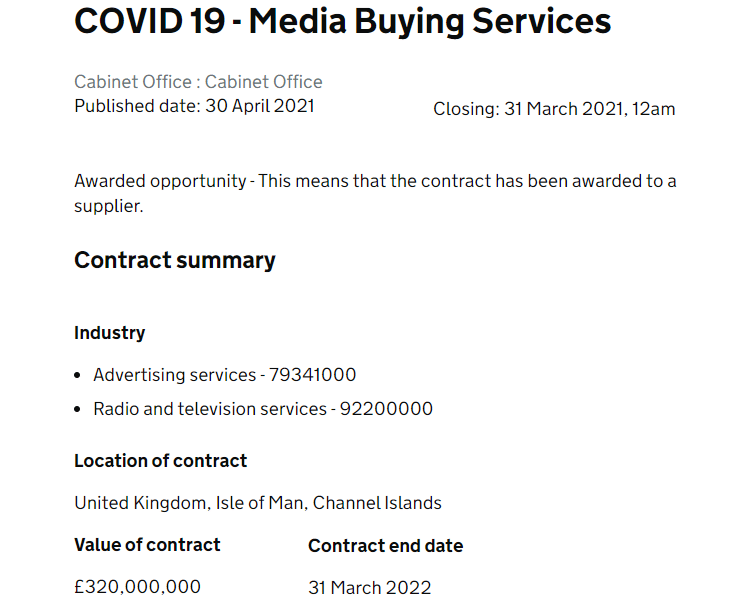Click the Industry subheading

pyautogui.click(x=110, y=333)
